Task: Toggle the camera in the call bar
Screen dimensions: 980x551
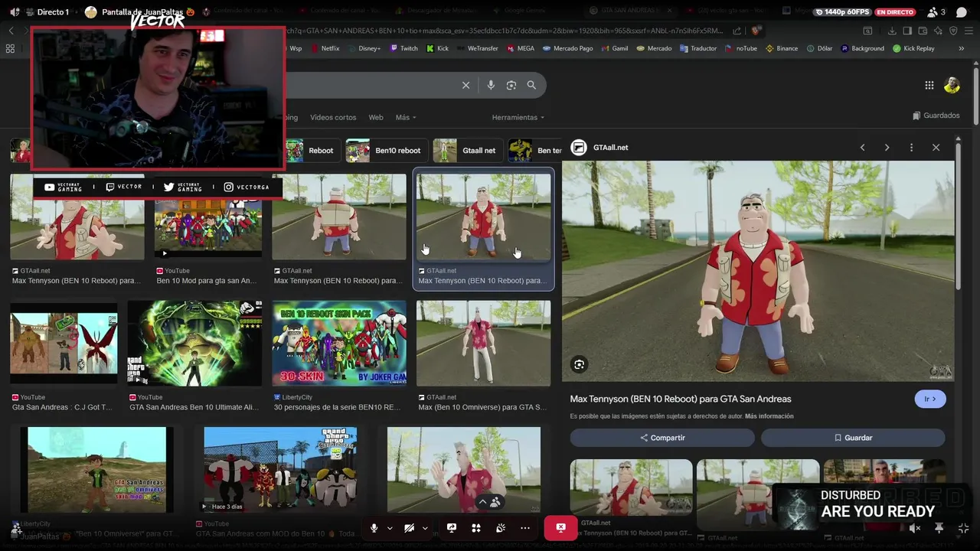Action: (x=410, y=528)
